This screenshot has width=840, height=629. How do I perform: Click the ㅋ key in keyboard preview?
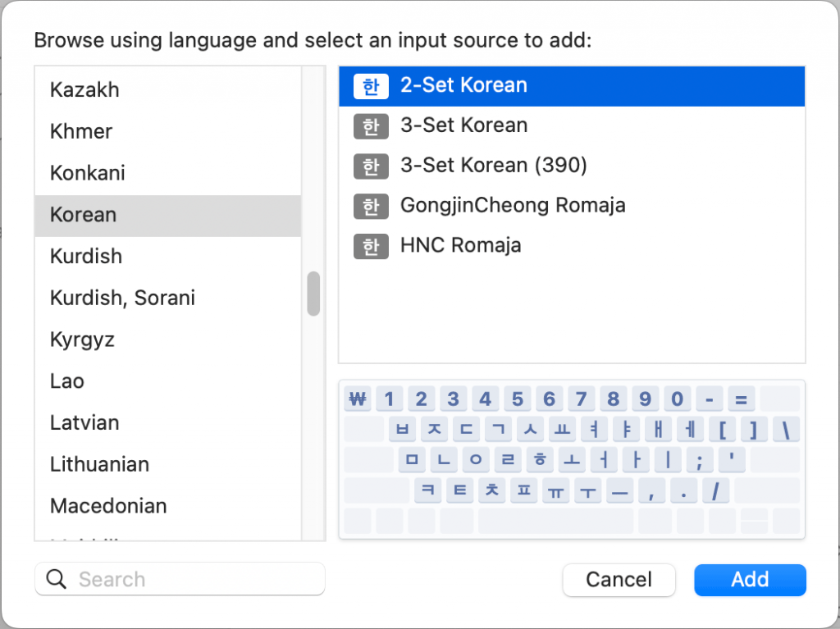tap(428, 490)
